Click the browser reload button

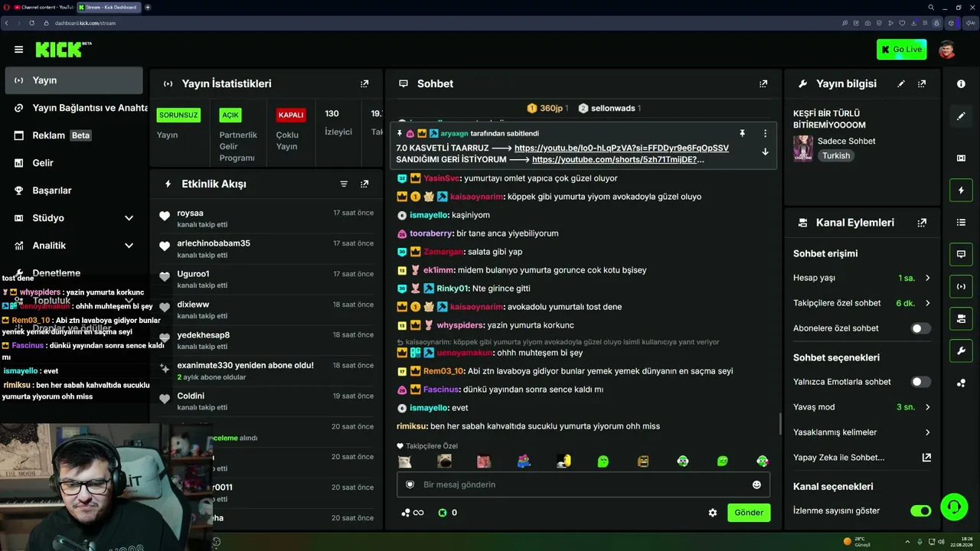click(x=32, y=23)
